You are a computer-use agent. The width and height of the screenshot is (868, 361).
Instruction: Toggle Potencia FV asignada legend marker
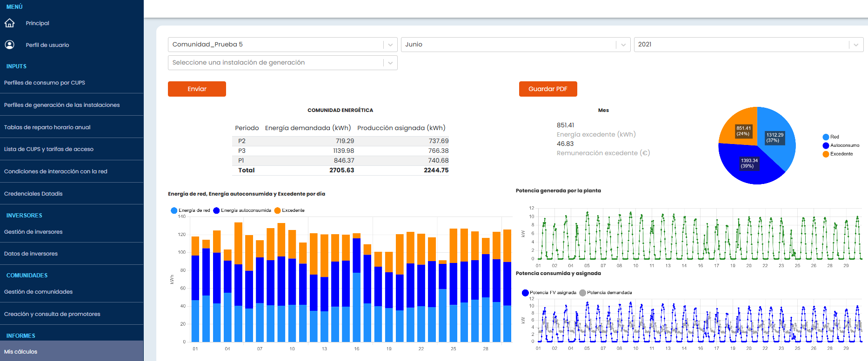525,293
